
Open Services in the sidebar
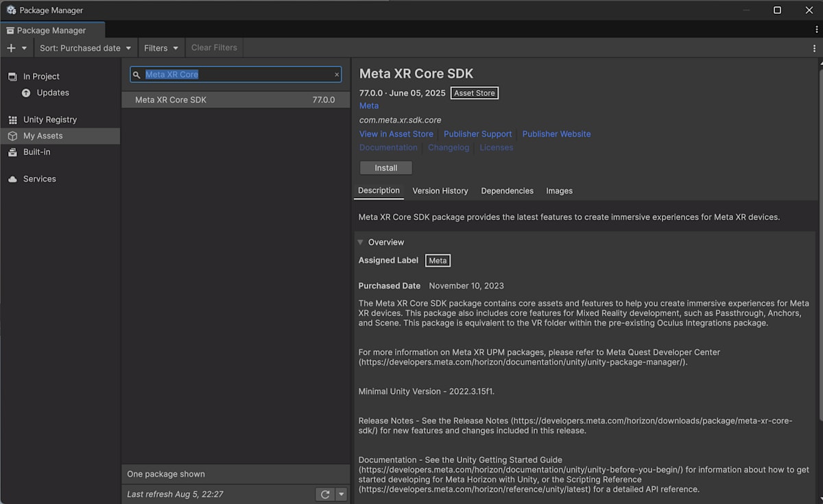60,179
